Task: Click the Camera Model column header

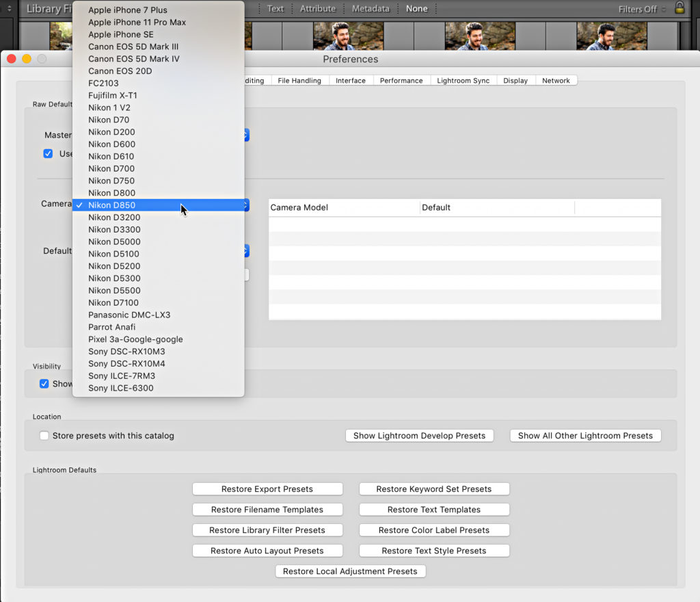Action: click(x=344, y=208)
